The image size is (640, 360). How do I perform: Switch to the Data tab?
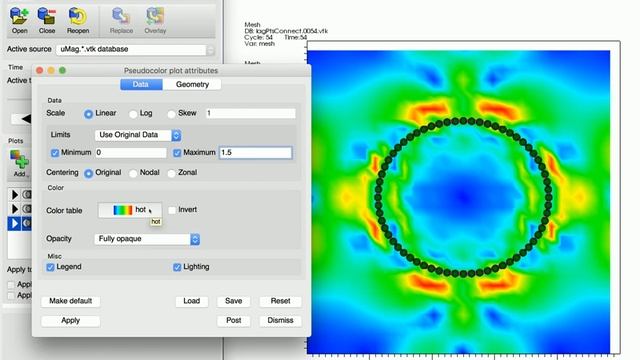click(x=141, y=84)
